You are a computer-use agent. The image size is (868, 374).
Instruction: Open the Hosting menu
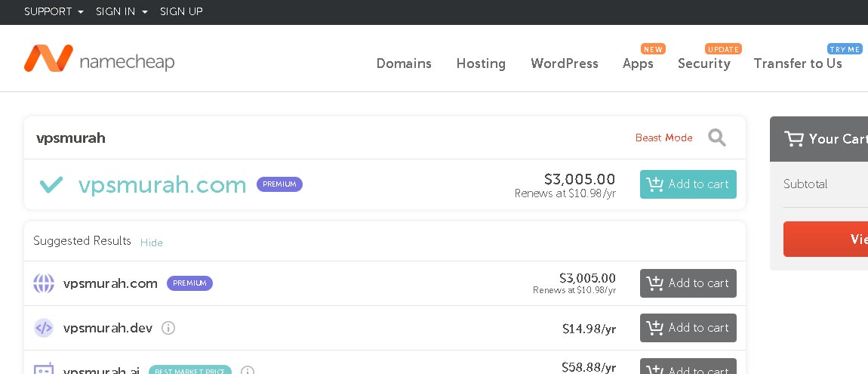coord(481,63)
